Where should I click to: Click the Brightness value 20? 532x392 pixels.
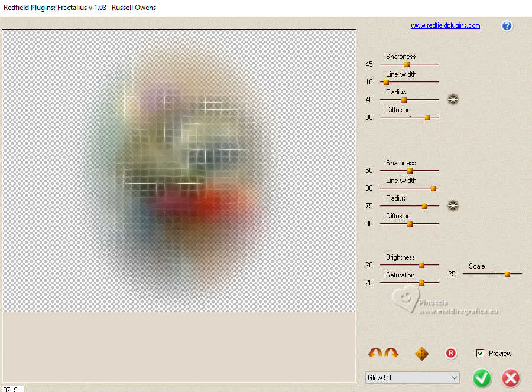tap(369, 265)
